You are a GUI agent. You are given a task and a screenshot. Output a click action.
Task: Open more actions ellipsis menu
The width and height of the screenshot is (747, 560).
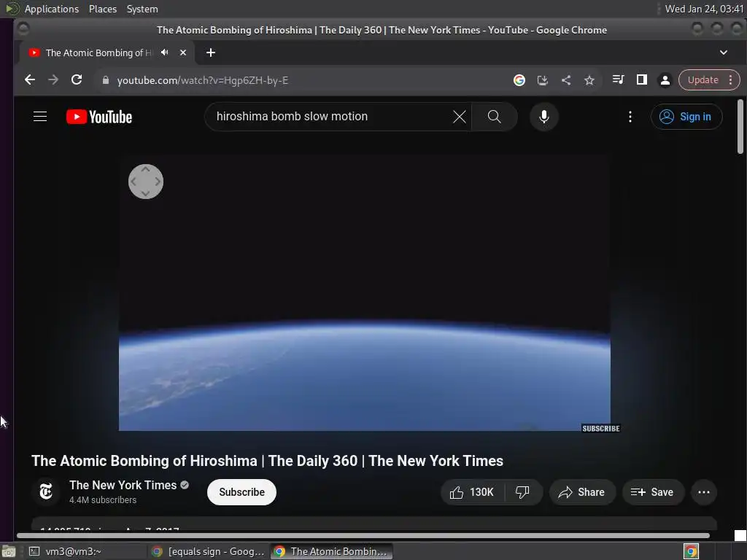point(704,492)
